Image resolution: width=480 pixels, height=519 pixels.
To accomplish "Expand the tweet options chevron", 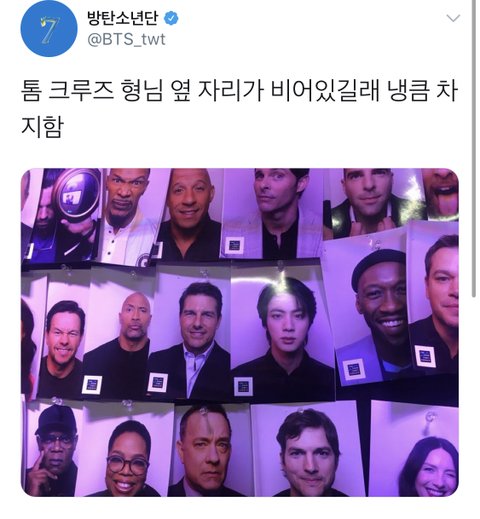I will point(453,18).
